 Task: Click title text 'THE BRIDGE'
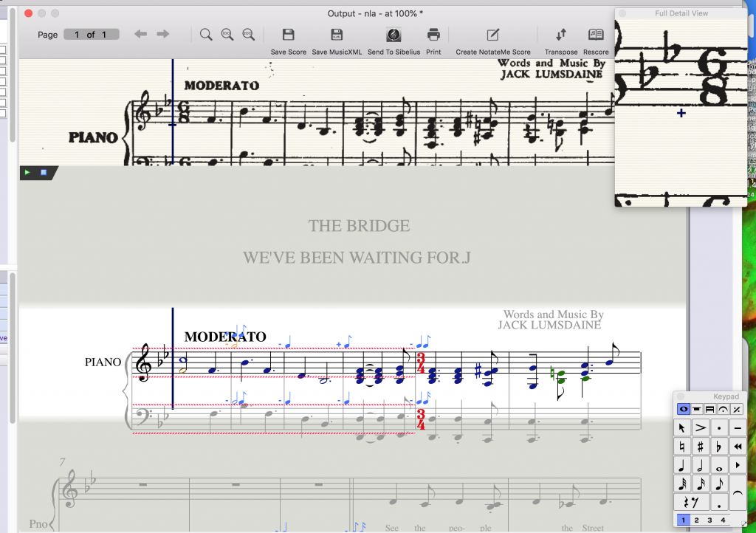pos(360,226)
